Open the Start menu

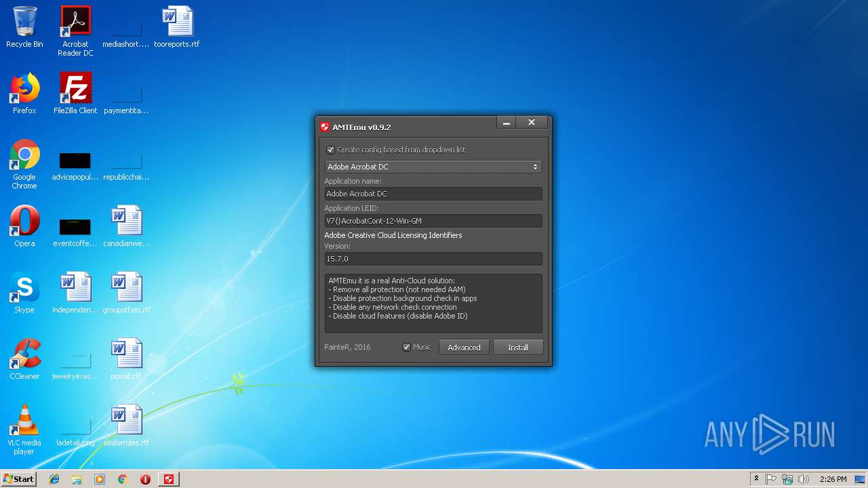[18, 479]
